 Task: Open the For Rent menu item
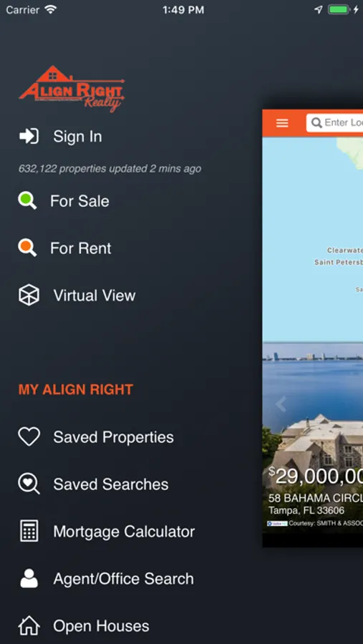pos(81,248)
